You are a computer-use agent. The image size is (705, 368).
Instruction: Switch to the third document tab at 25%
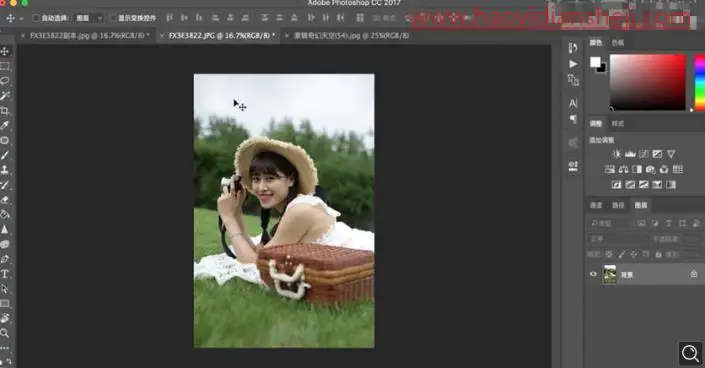pyautogui.click(x=351, y=36)
